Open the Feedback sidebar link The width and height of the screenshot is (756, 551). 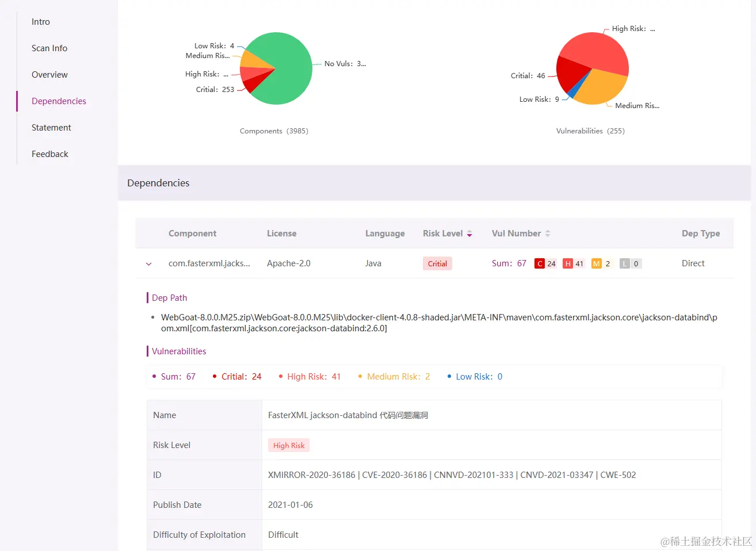coord(50,154)
